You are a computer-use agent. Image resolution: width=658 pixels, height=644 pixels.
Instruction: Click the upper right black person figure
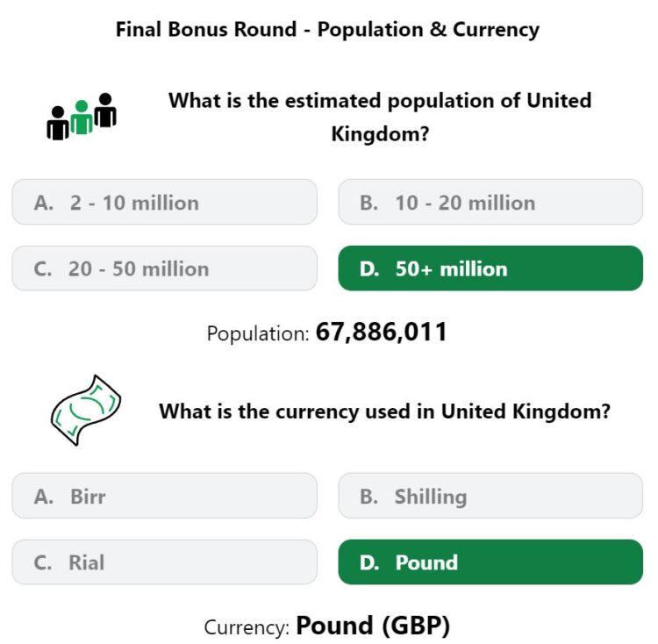coord(105,110)
